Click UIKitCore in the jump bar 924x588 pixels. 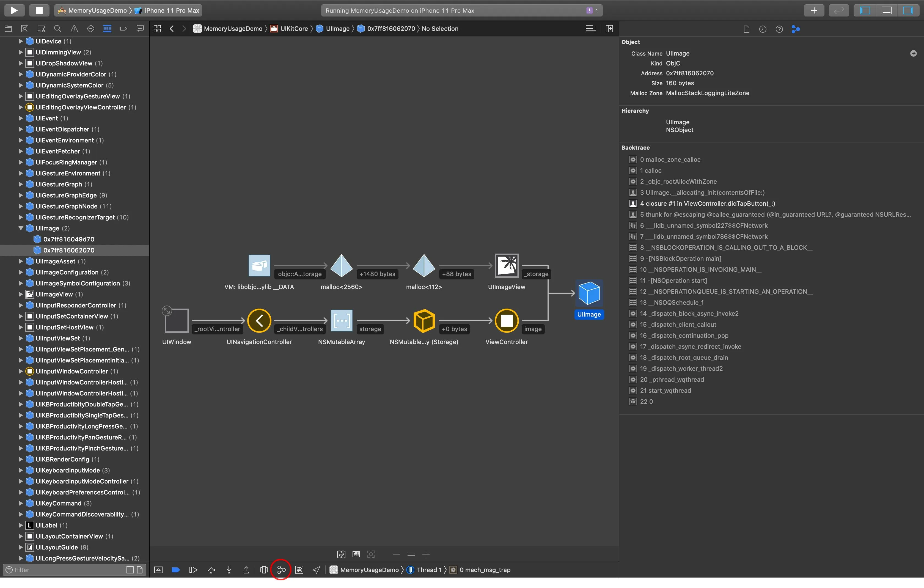click(294, 29)
